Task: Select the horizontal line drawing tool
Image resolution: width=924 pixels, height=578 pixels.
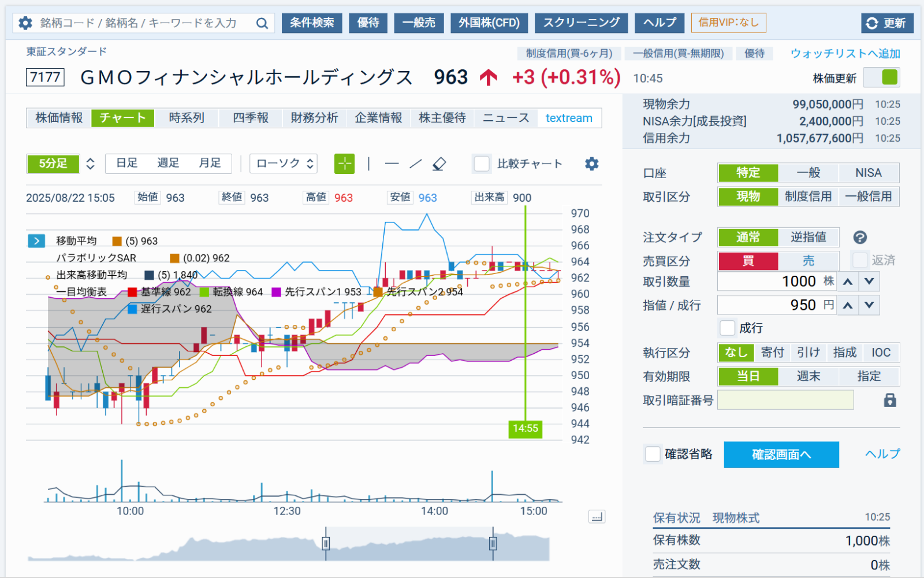Action: tap(392, 164)
